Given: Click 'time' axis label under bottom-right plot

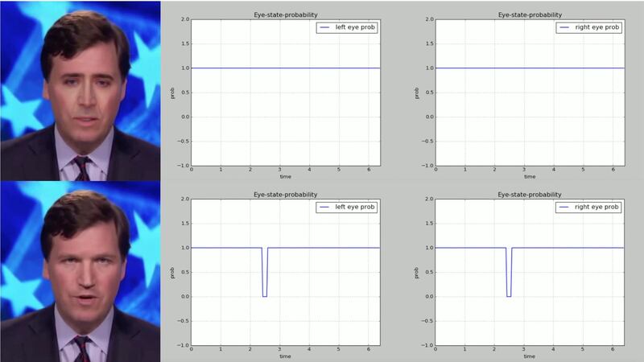Looking at the screenshot, I should tap(529, 356).
